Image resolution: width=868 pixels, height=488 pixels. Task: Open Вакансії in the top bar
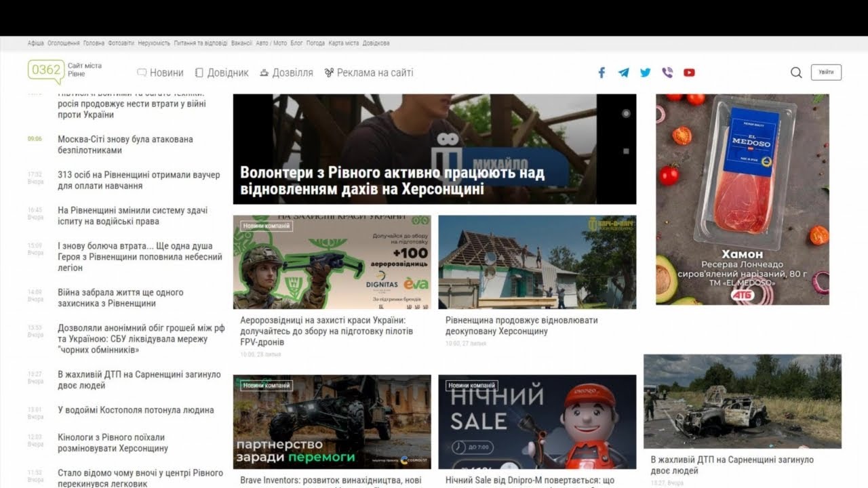(x=241, y=43)
